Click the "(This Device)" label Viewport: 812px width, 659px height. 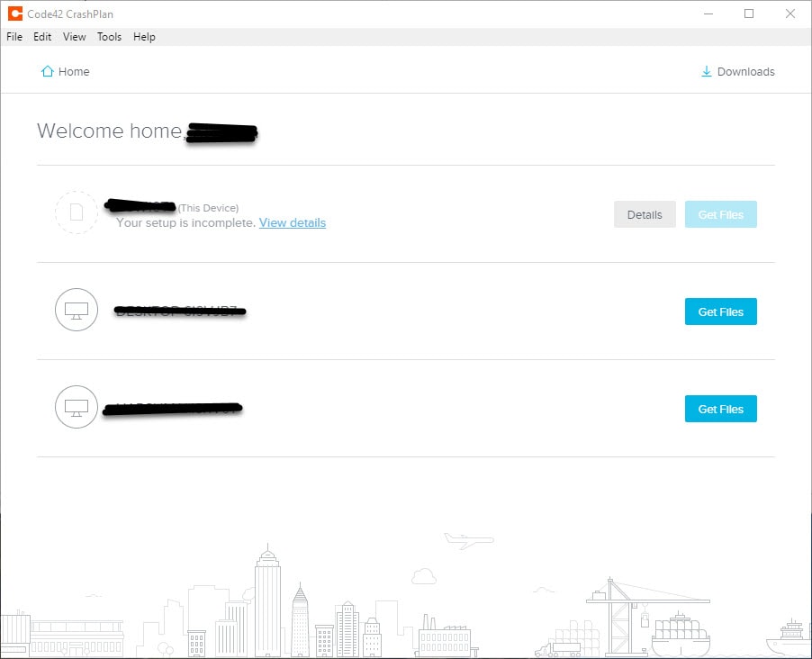point(208,208)
